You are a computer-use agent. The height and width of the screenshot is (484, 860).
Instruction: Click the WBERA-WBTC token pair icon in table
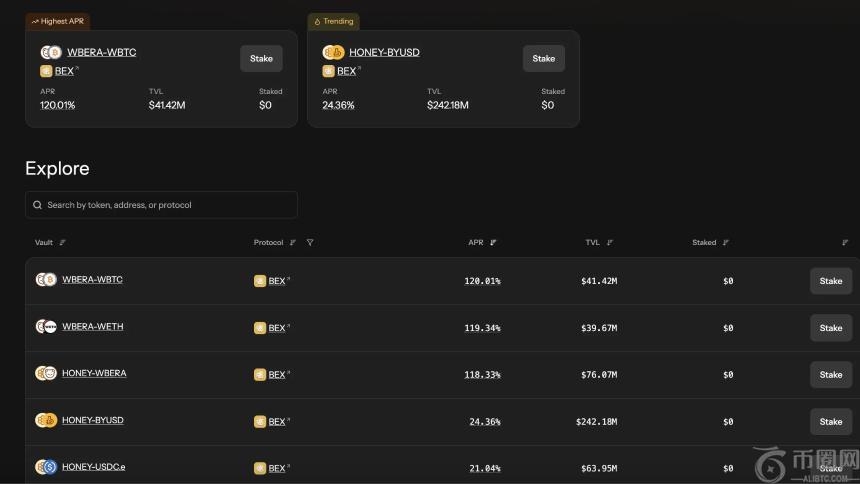(x=46, y=280)
